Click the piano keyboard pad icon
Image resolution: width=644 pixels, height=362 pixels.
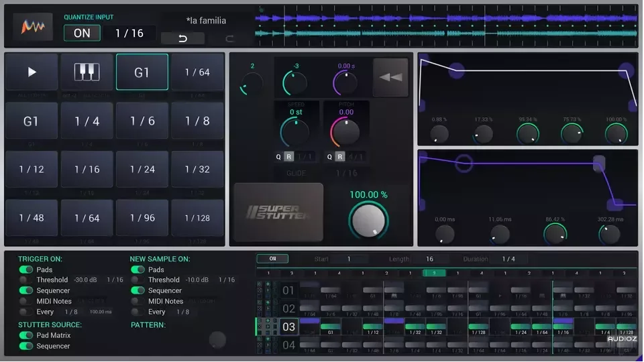pyautogui.click(x=87, y=72)
